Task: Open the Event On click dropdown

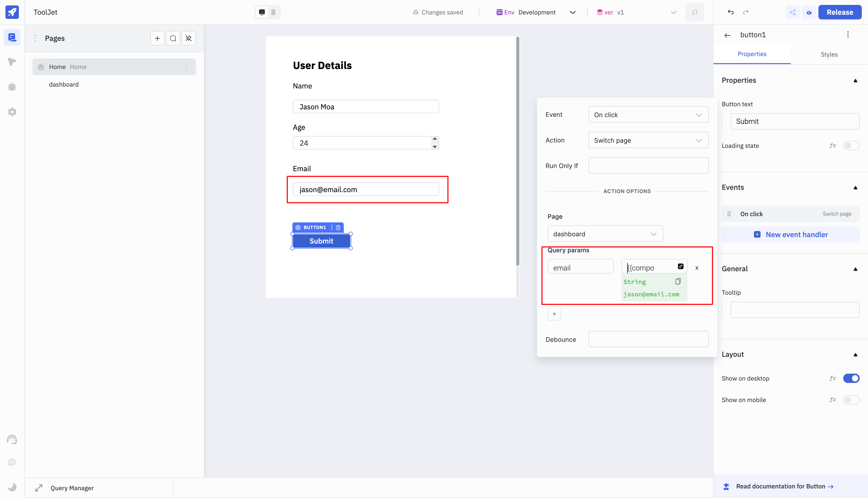Action: 648,115
